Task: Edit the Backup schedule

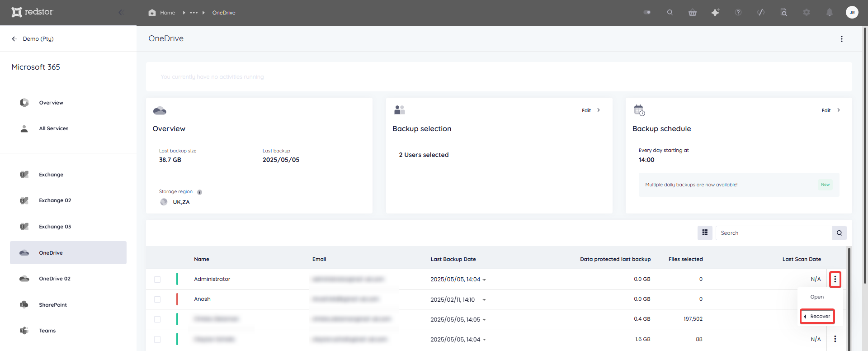Action: (831, 110)
